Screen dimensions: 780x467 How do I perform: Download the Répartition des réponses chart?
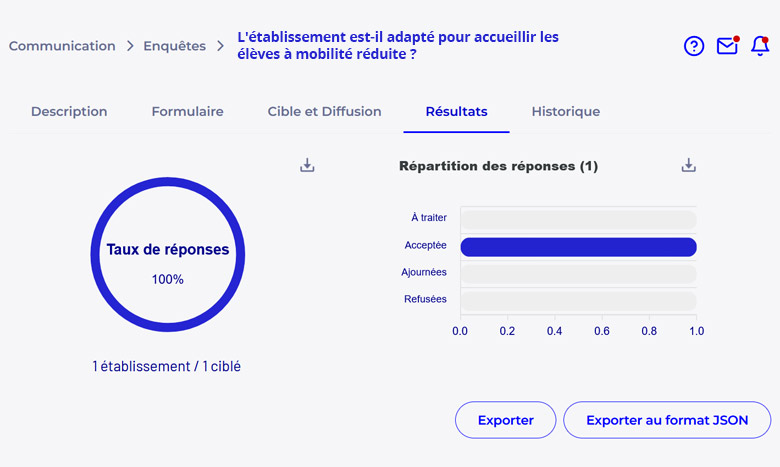coord(688,165)
